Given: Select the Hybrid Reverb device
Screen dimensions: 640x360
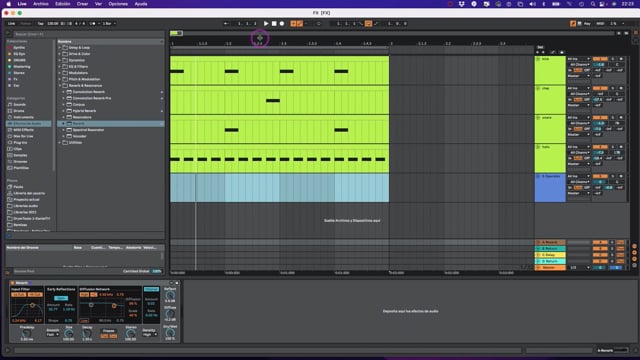Looking at the screenshot, I should point(84,111).
